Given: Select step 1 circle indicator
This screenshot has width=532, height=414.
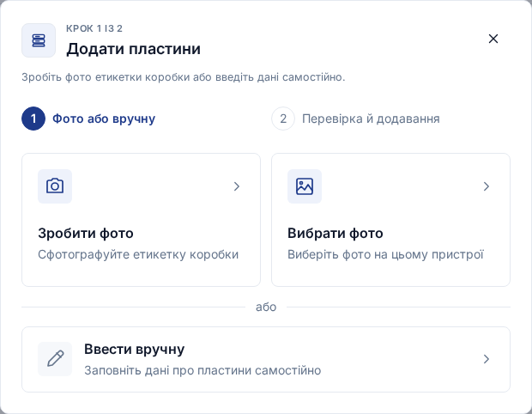Looking at the screenshot, I should click(33, 119).
